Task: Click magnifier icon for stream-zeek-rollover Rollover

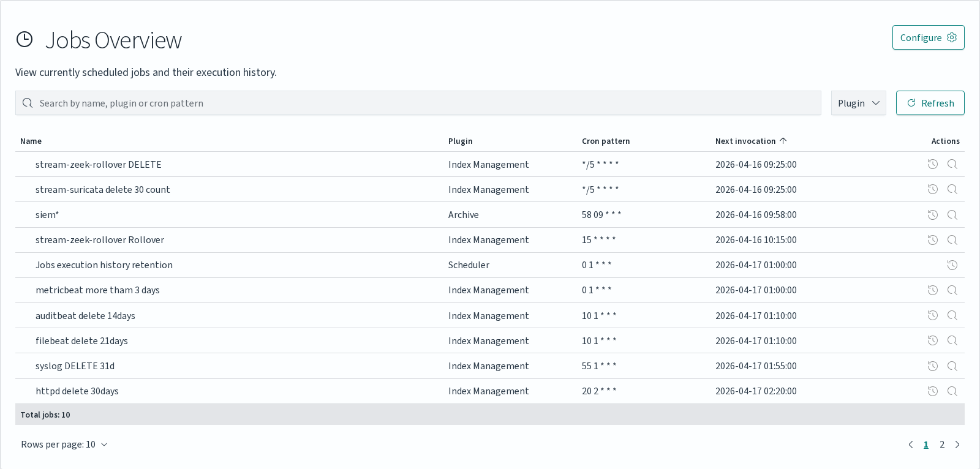Action: (952, 240)
